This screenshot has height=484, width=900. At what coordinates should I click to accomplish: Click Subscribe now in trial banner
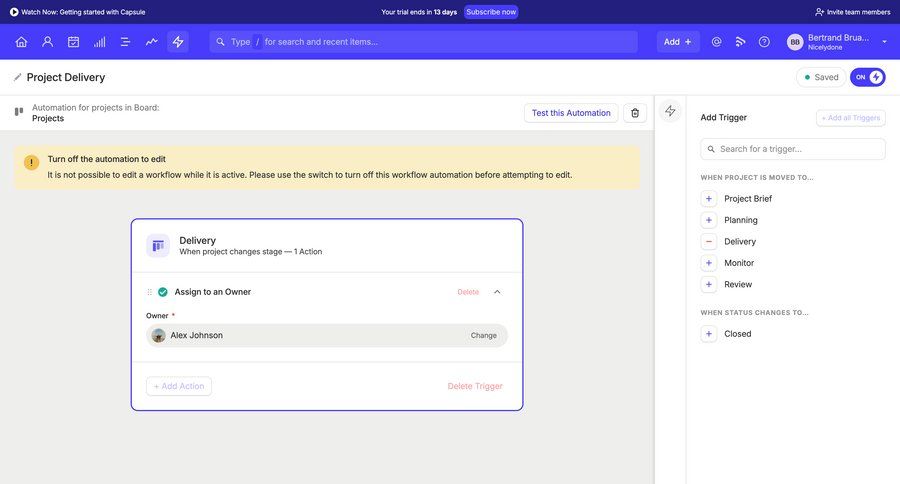(x=491, y=12)
